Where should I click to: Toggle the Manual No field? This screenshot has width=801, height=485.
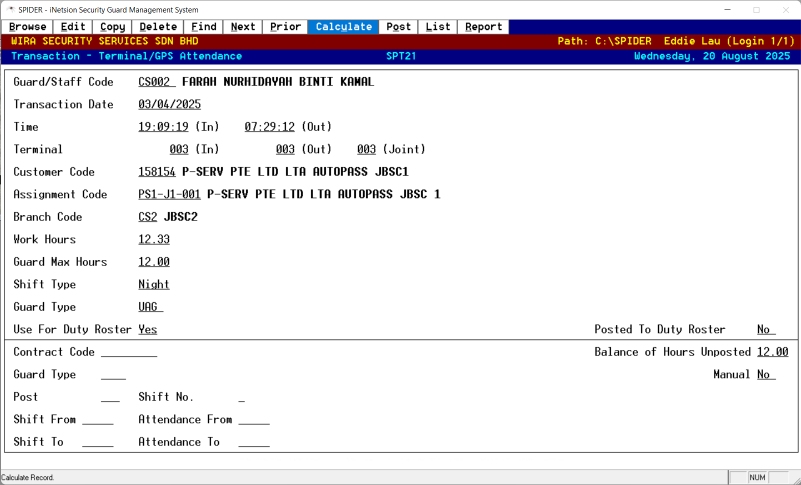tap(765, 374)
